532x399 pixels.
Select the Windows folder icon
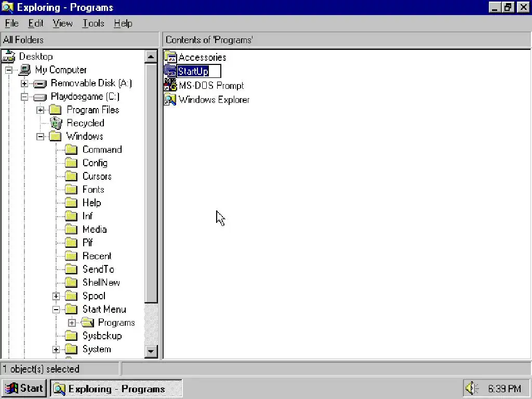(55, 137)
